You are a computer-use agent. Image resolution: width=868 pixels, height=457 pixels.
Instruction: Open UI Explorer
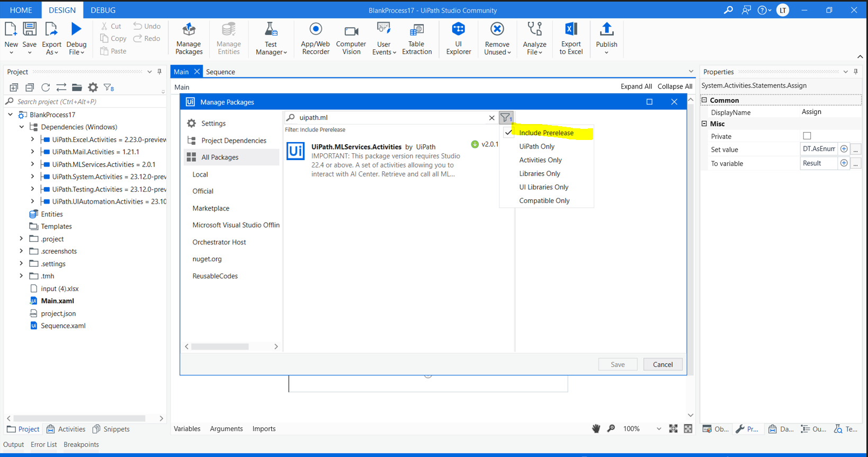pyautogui.click(x=459, y=38)
